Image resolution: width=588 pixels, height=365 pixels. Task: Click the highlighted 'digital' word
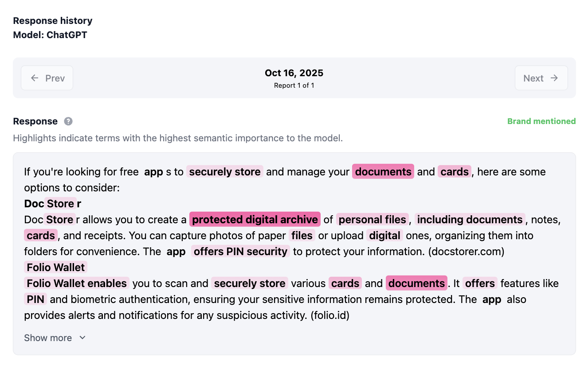[x=385, y=235]
